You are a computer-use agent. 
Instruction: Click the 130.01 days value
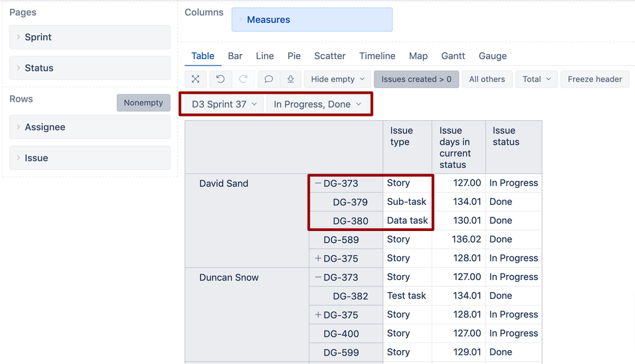click(x=466, y=221)
